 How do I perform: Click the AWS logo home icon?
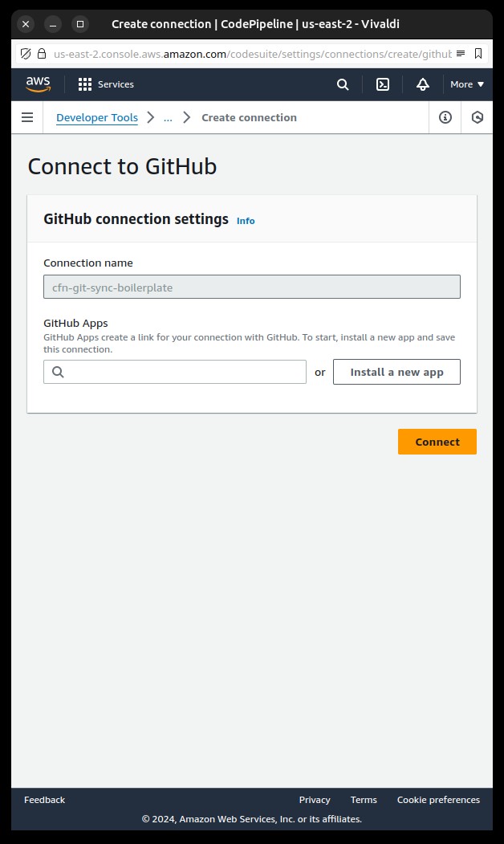39,84
